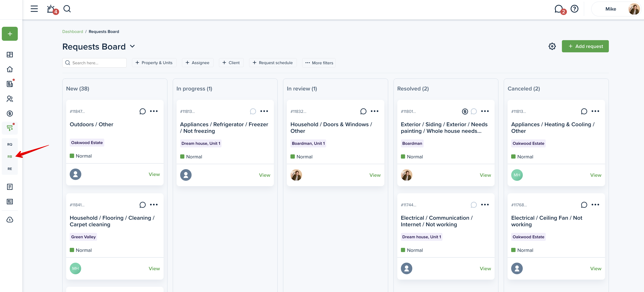Viewport: 644px width, 292px height.
Task: Open the notifications bell icon
Action: coord(51,9)
